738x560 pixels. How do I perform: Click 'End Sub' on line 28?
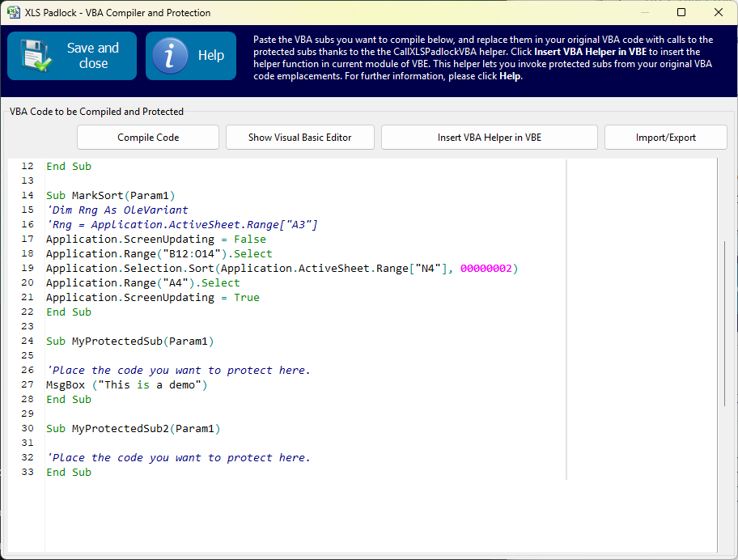tap(69, 400)
